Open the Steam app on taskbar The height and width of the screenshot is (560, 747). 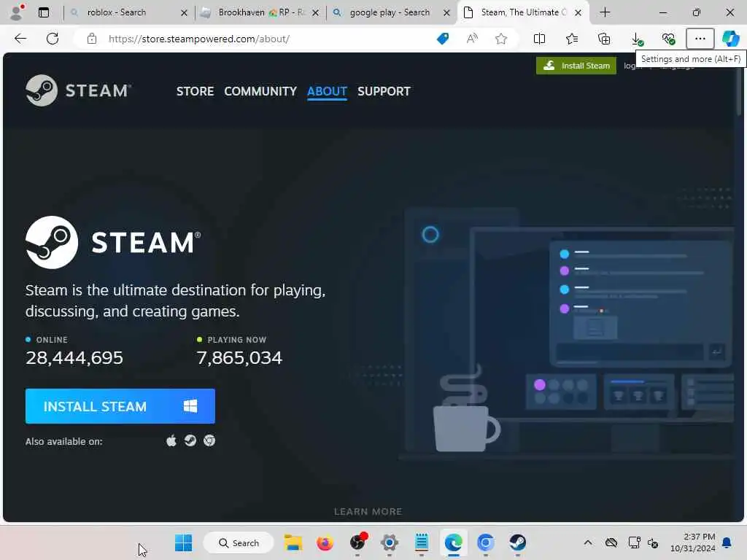[x=517, y=542]
